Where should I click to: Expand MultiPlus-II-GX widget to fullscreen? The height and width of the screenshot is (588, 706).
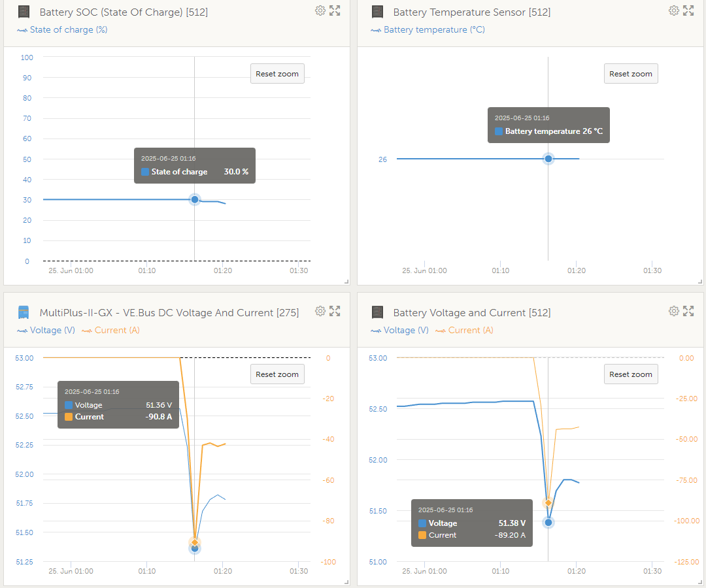point(335,311)
